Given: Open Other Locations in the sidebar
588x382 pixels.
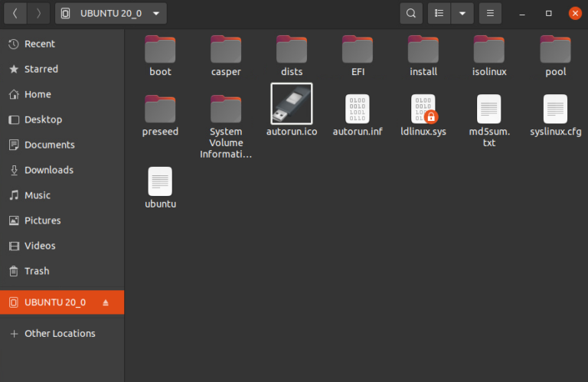Looking at the screenshot, I should click(60, 334).
